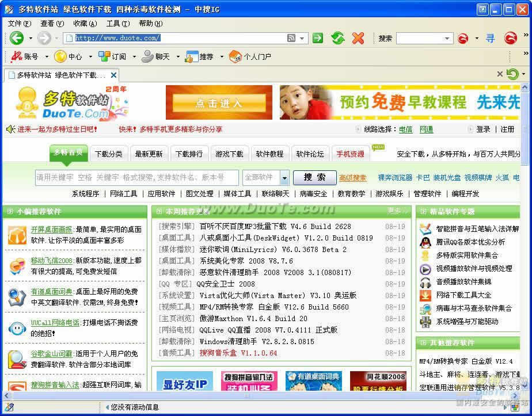
Task: Click the grey X beside the tab bar
Action: (x=499, y=74)
